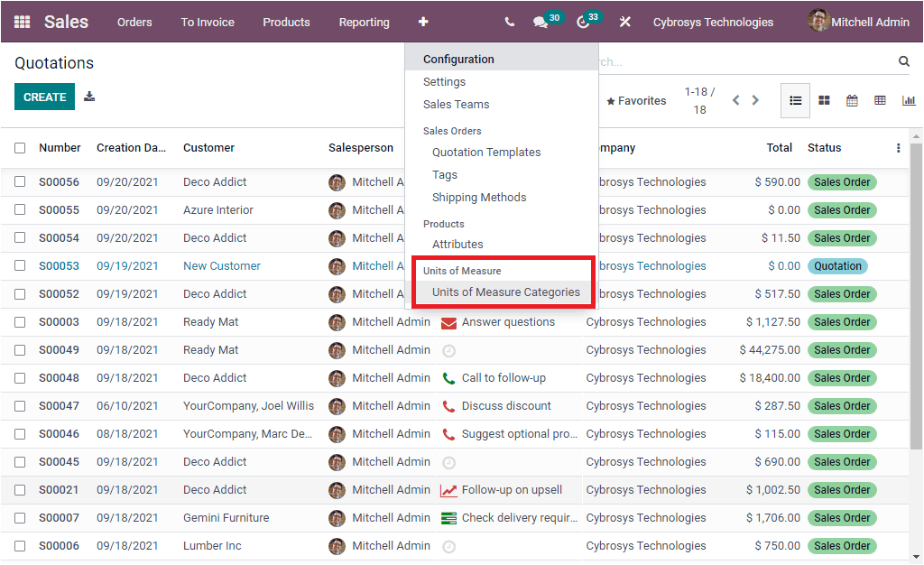The height and width of the screenshot is (565, 924).
Task: Click the CREATE button
Action: [44, 95]
